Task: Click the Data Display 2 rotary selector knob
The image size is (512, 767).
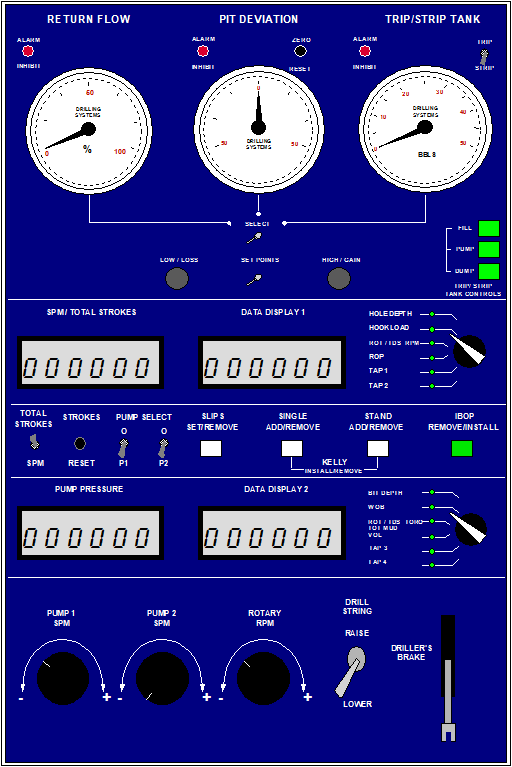Action: tap(470, 529)
